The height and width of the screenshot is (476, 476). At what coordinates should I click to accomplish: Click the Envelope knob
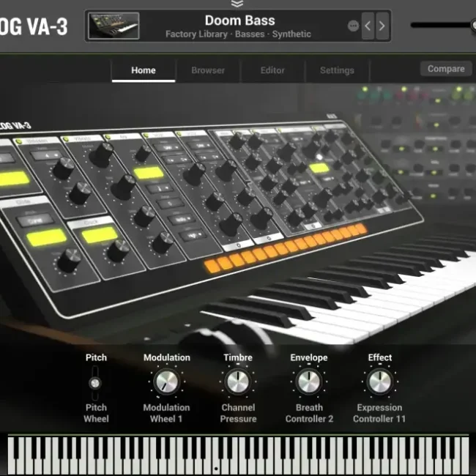[308, 382]
